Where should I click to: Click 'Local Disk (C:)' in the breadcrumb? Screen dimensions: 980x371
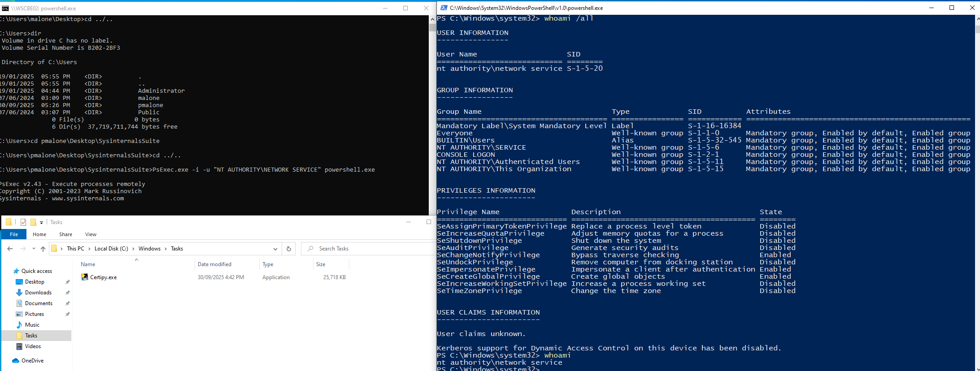111,249
